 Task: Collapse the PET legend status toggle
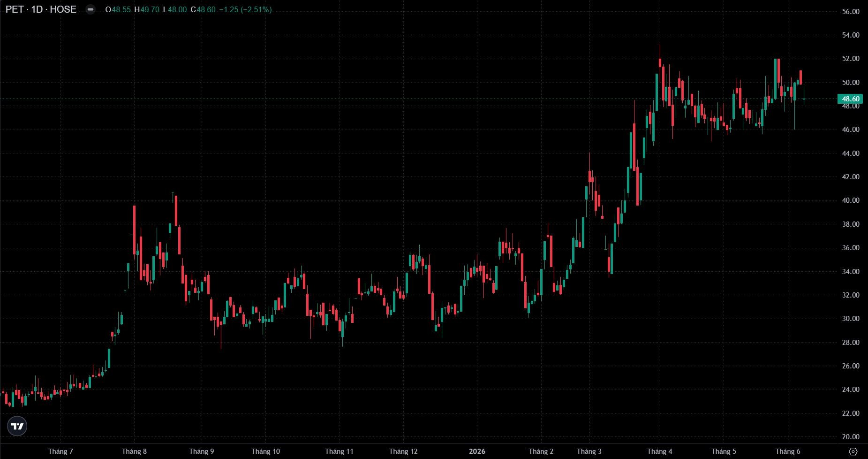click(x=91, y=9)
